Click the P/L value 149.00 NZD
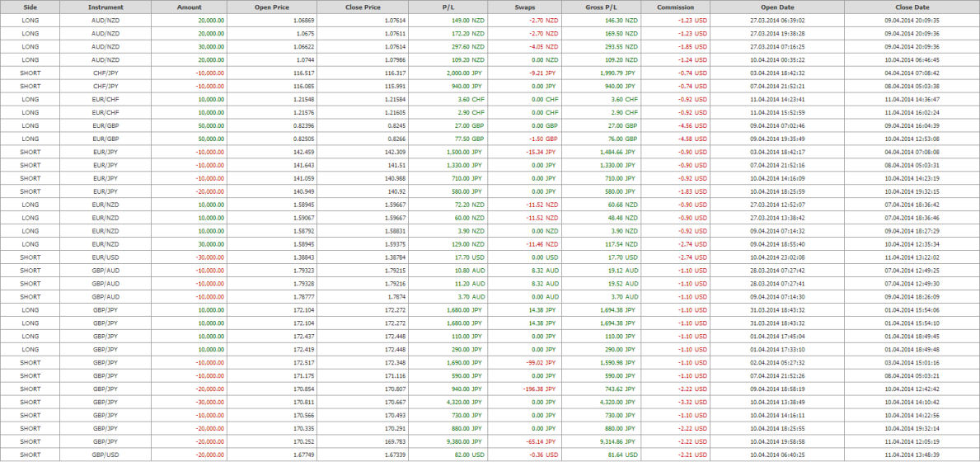The height and width of the screenshot is (462, 980). [x=467, y=21]
